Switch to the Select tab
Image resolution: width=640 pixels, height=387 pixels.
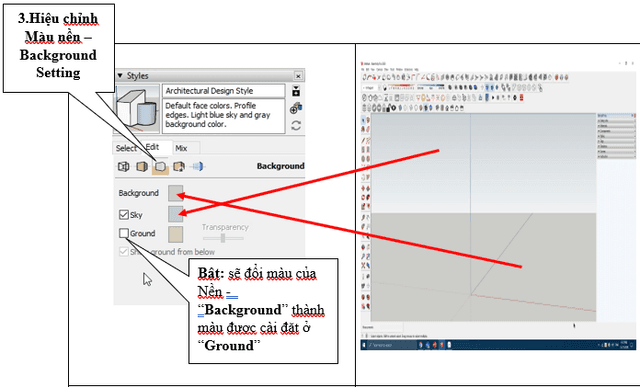click(x=126, y=148)
